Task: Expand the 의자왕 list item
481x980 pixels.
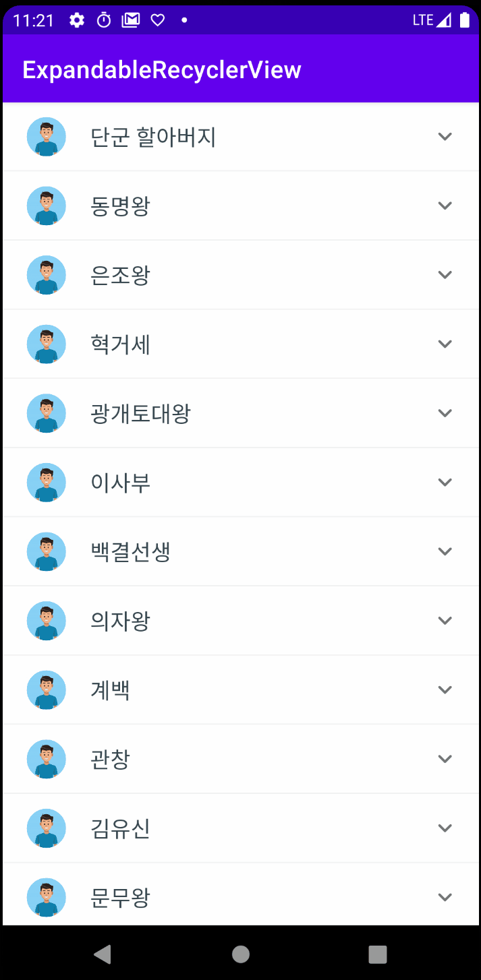Action: click(445, 620)
